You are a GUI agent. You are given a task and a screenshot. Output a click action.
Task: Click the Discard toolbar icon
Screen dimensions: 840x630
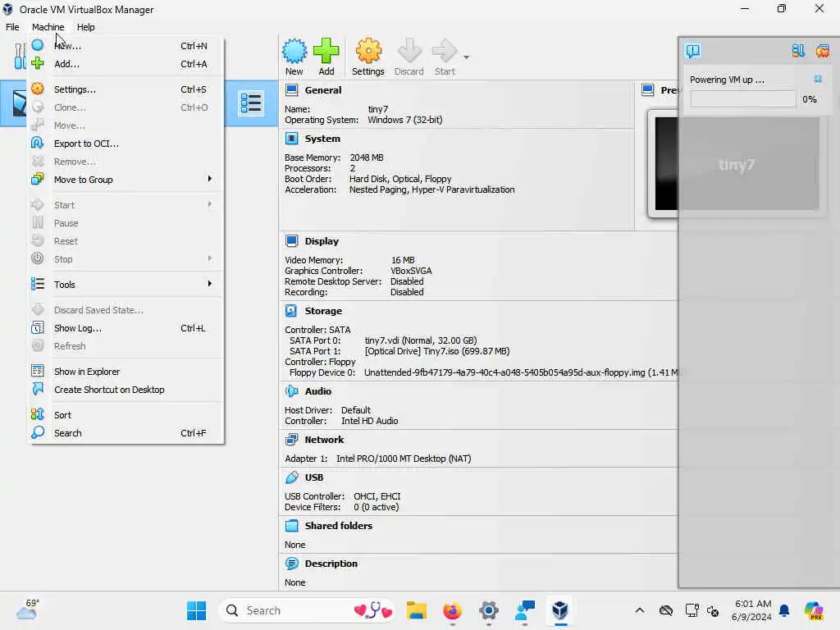click(409, 57)
